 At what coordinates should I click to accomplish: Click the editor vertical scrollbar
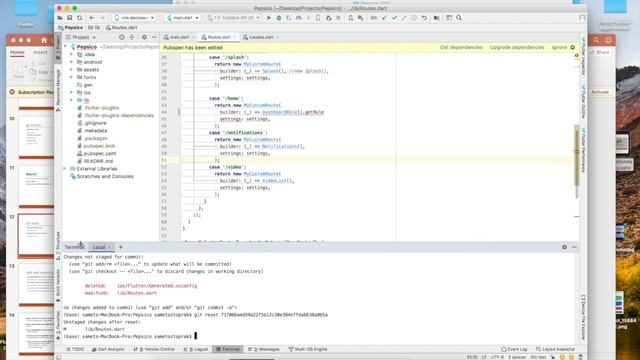pyautogui.click(x=577, y=162)
